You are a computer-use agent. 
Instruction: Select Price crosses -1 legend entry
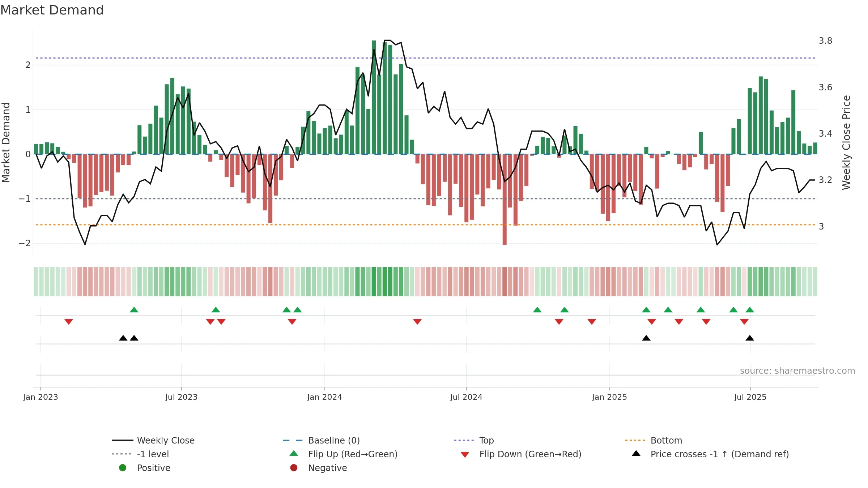[x=710, y=454]
